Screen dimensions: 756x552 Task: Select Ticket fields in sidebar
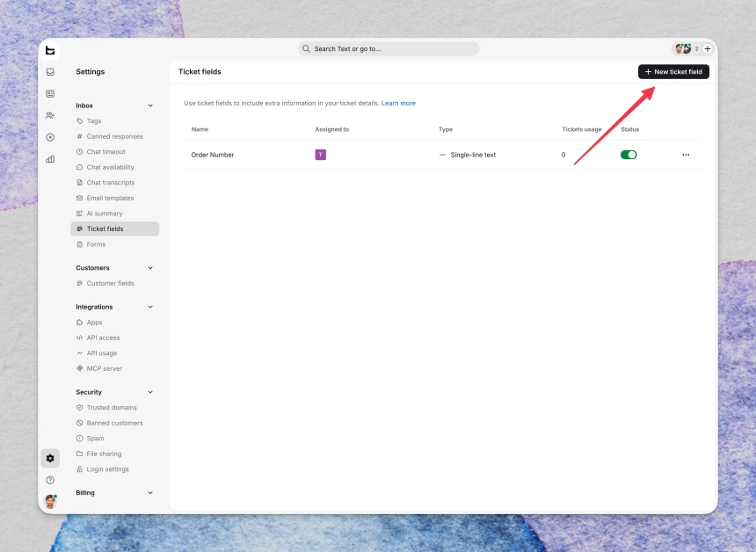[x=115, y=229]
